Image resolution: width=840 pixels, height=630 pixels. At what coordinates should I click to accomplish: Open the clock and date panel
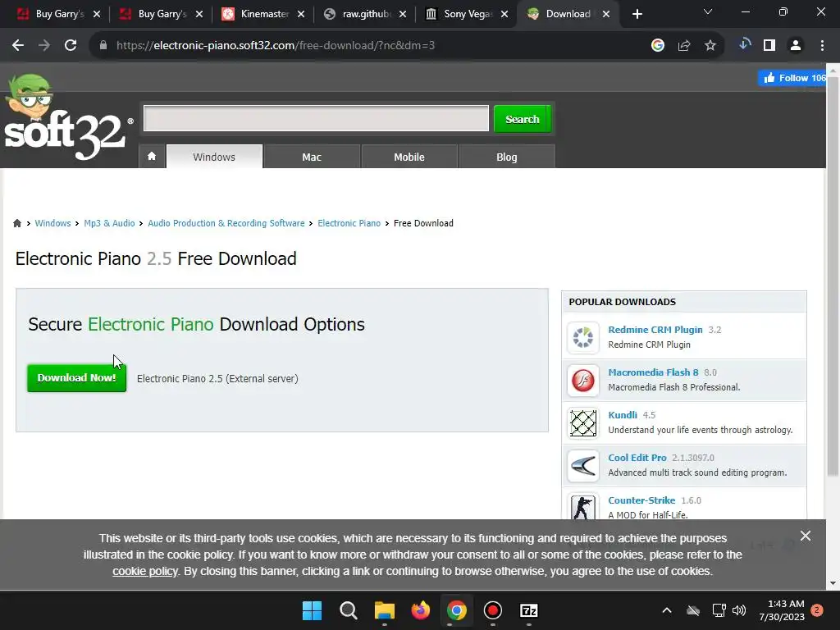point(782,610)
